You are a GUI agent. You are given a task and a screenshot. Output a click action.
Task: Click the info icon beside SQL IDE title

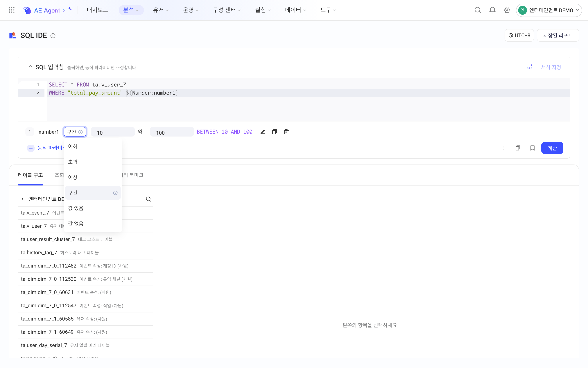click(53, 36)
